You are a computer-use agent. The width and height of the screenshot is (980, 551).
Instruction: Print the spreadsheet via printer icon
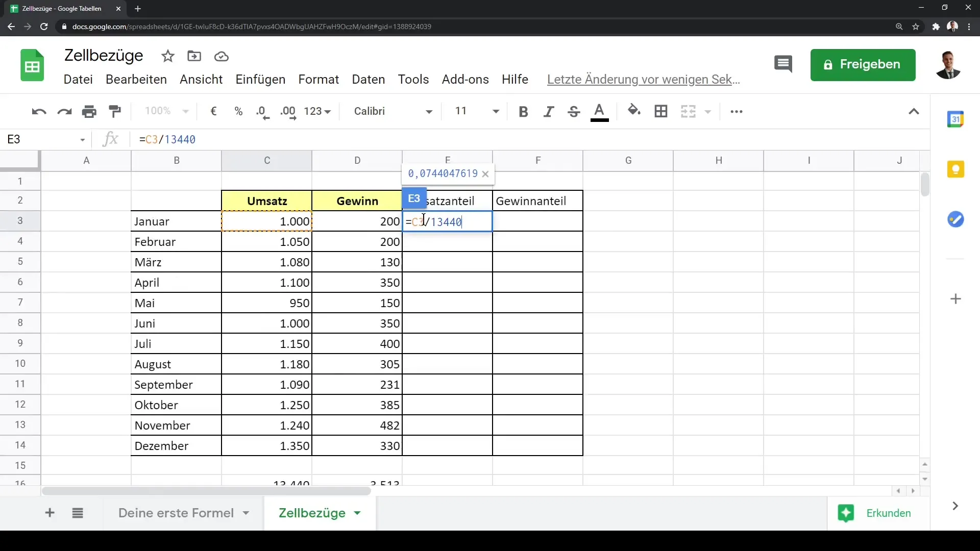click(x=89, y=111)
